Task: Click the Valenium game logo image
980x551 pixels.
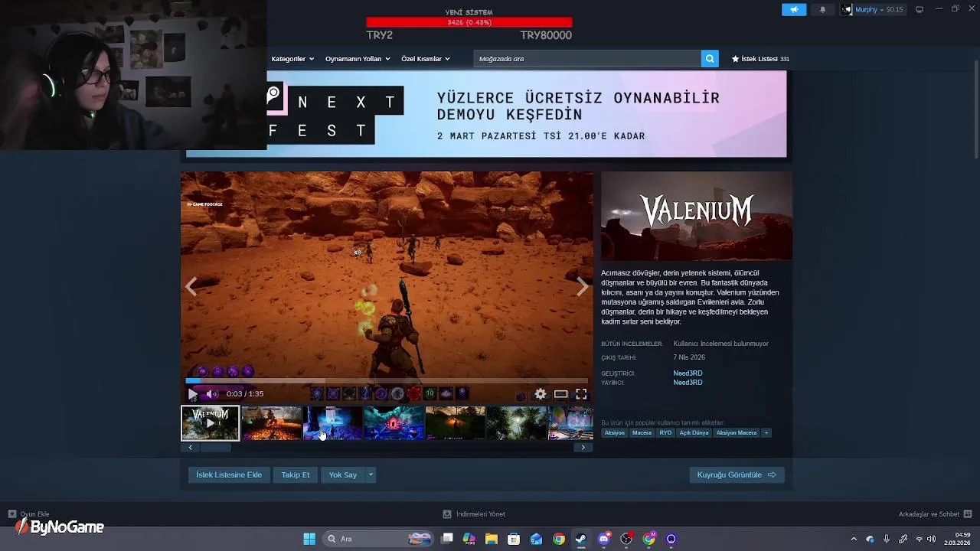Action: 697,216
